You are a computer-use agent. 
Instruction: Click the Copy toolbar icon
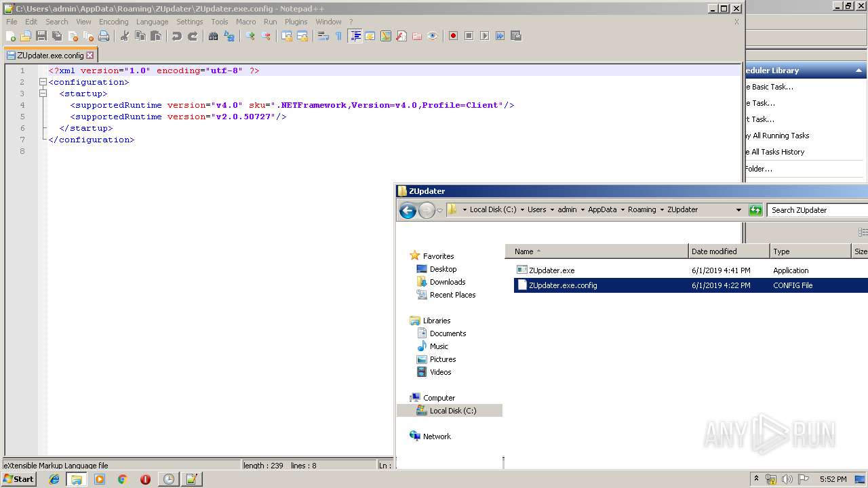pyautogui.click(x=140, y=36)
